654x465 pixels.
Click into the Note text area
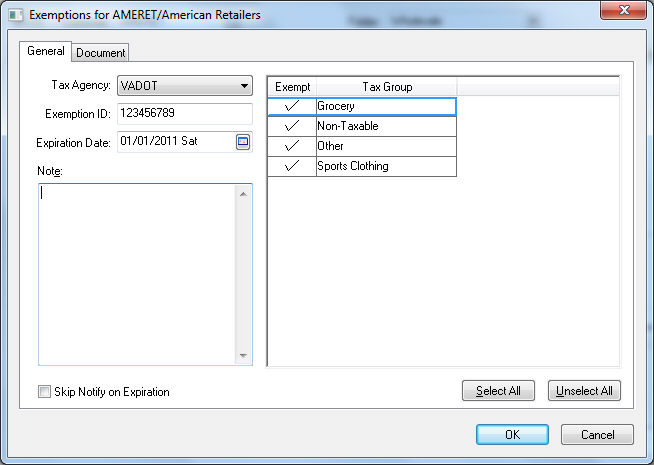138,273
